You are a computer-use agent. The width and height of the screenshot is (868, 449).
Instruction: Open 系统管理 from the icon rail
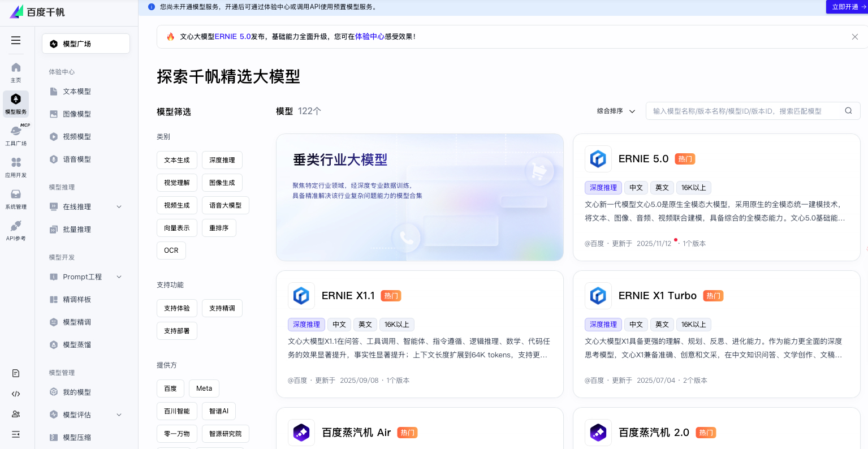coord(16,198)
